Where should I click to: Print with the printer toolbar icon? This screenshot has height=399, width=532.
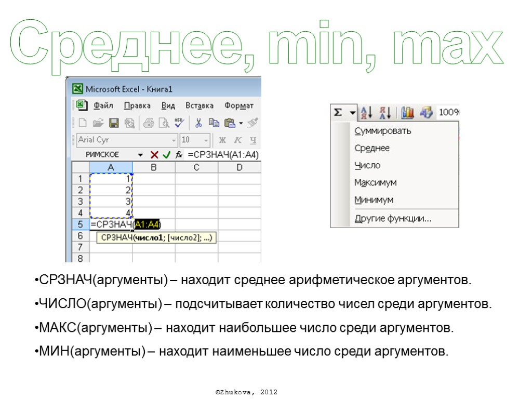click(x=148, y=123)
